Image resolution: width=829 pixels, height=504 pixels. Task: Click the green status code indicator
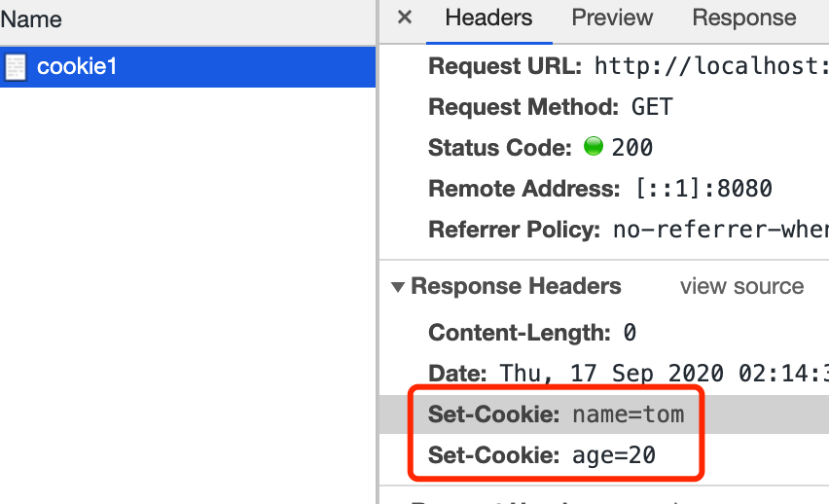pyautogui.click(x=594, y=146)
